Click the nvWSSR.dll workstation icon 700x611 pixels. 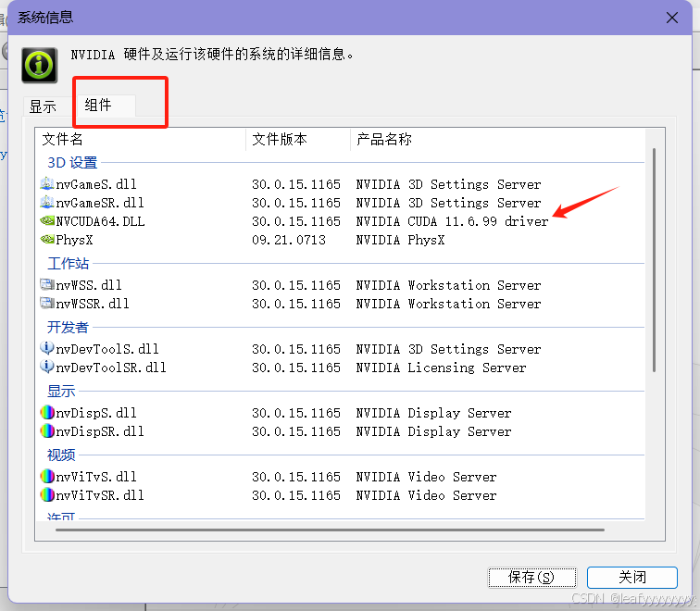(47, 304)
